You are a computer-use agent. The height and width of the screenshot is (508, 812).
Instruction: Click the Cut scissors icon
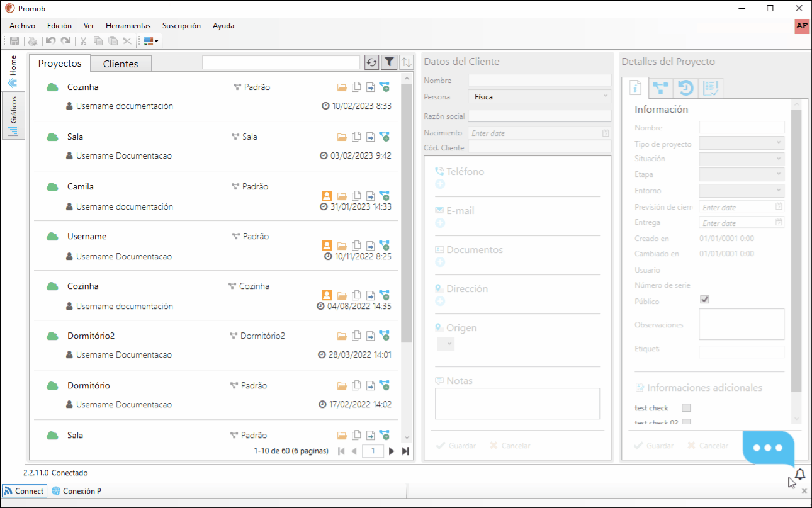click(x=83, y=41)
